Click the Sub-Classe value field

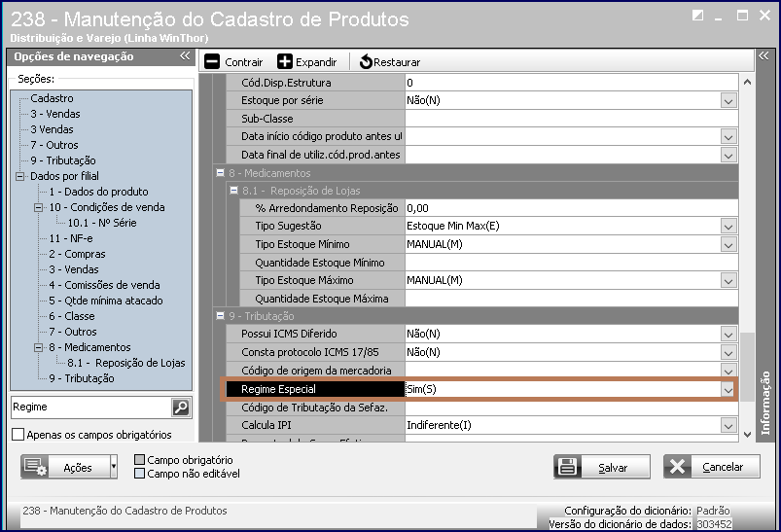(572, 119)
